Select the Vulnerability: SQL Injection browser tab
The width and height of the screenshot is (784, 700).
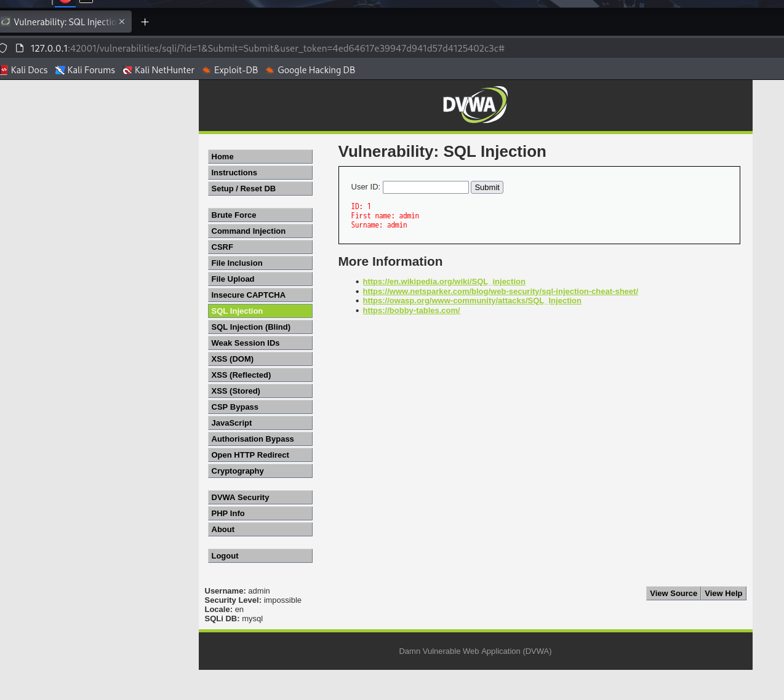65,22
